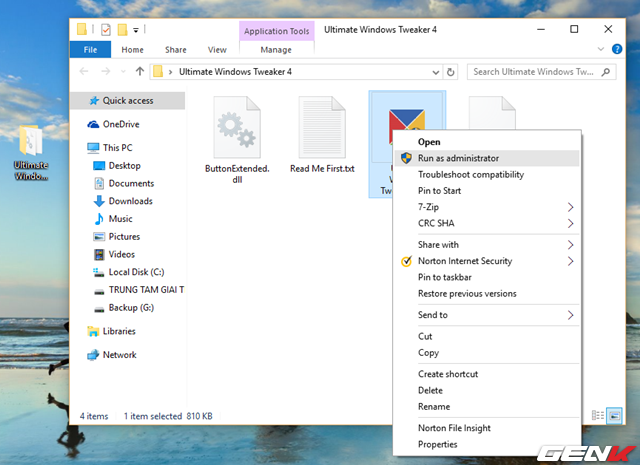
Task: Click the Forward navigation arrow
Action: point(106,71)
